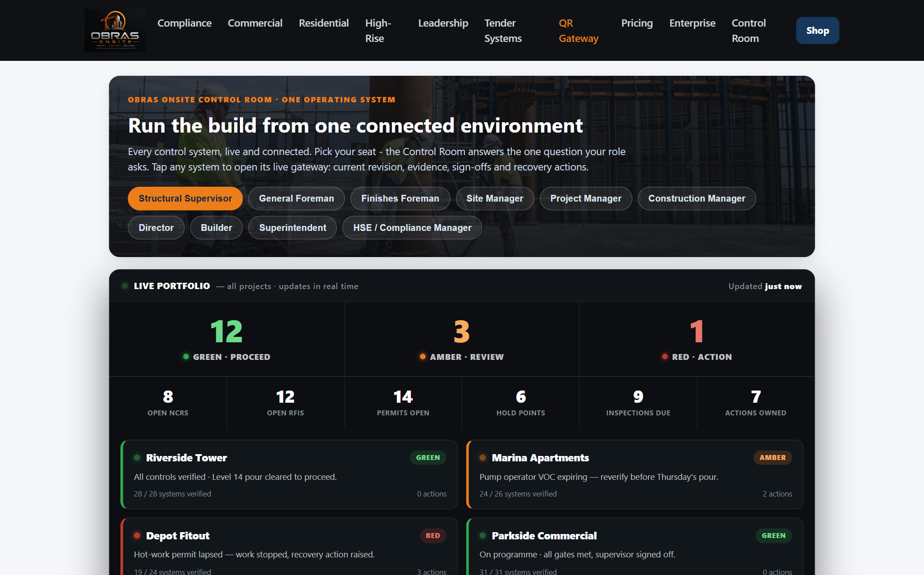Click the RED badge on Depot Fitout
This screenshot has width=924, height=575.
pyautogui.click(x=433, y=536)
